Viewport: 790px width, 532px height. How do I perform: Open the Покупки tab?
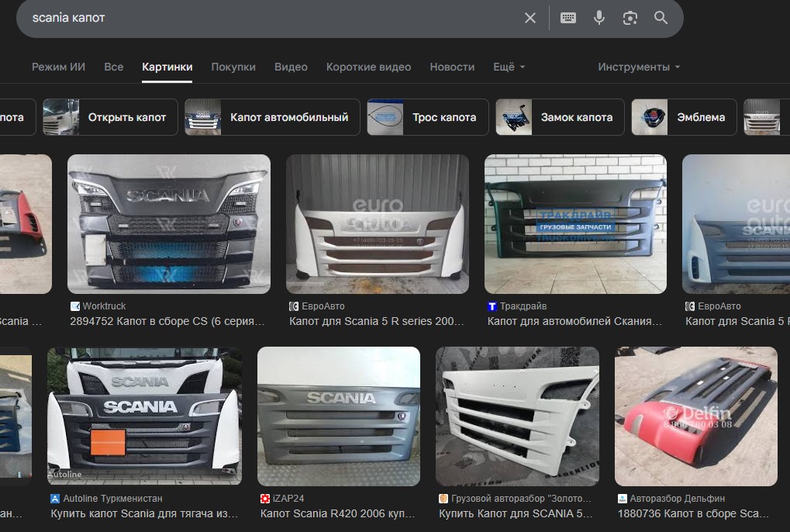[233, 67]
